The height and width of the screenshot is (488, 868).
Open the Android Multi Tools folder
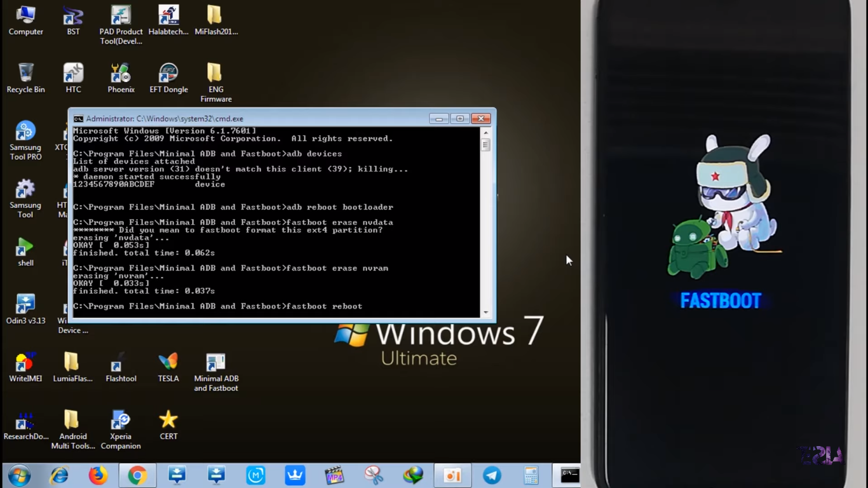[x=73, y=430]
